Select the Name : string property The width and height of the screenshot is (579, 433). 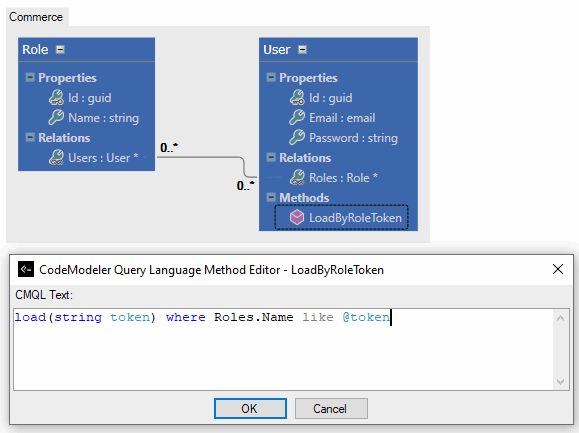point(103,118)
